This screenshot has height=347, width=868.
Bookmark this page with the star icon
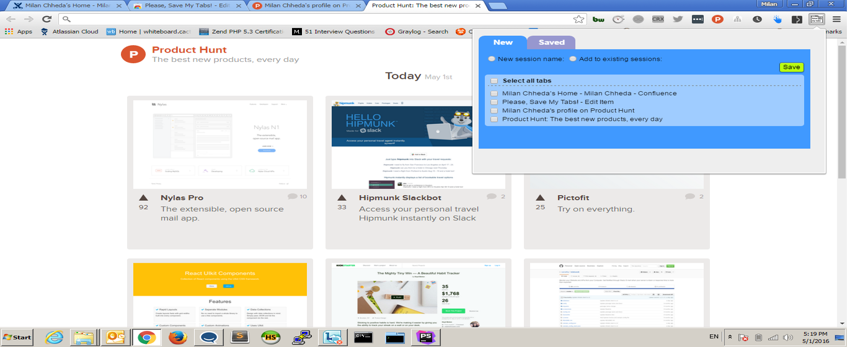coord(578,19)
